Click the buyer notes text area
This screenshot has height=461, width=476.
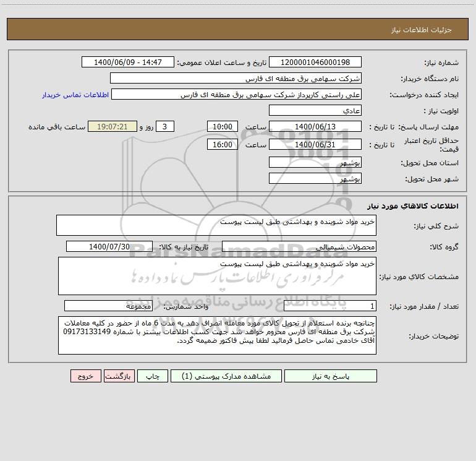coord(217,335)
